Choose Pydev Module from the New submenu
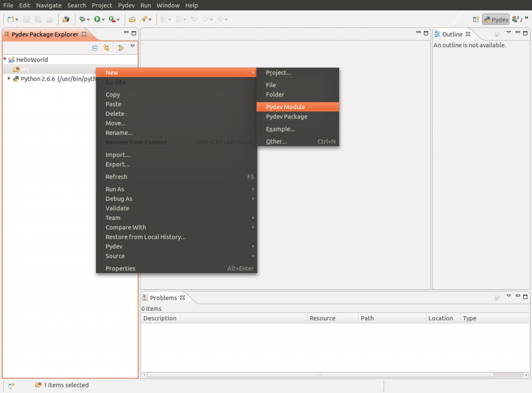Viewport: 532px width, 393px height. [298, 107]
